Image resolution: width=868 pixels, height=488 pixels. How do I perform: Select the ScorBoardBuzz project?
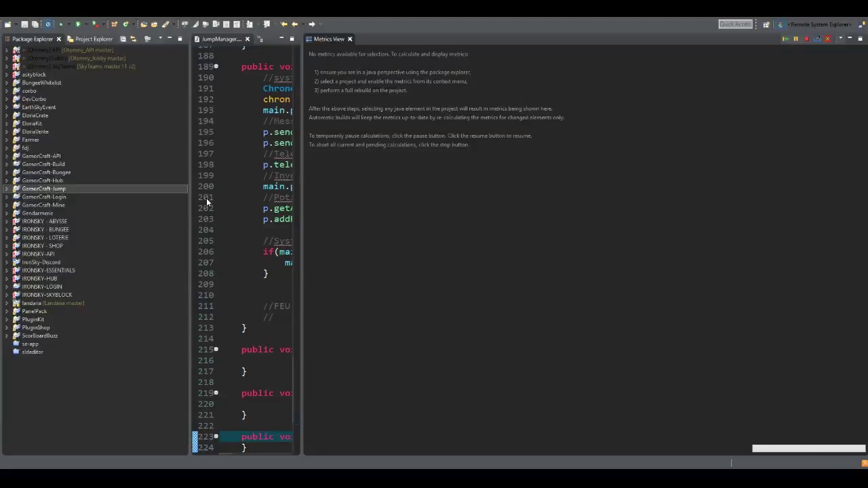point(39,335)
